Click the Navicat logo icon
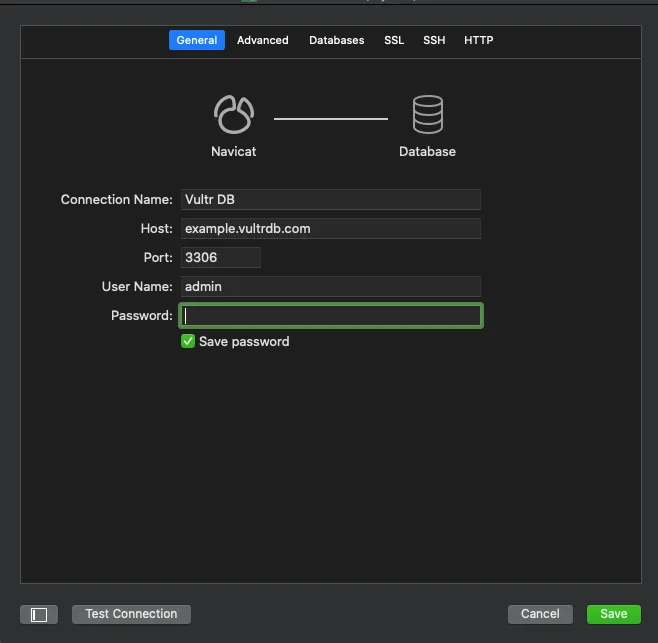 [234, 114]
